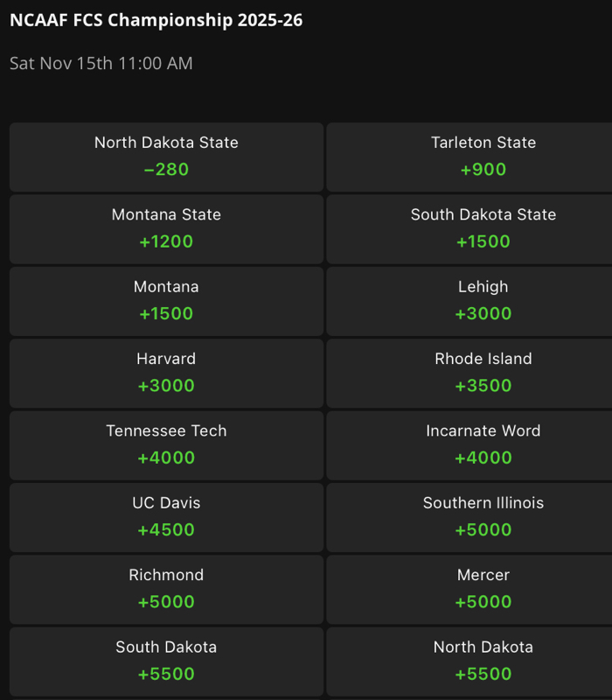This screenshot has height=700, width=612.
Task: Open NCAAF FCS Championship 2025-26 heading
Action: (156, 20)
